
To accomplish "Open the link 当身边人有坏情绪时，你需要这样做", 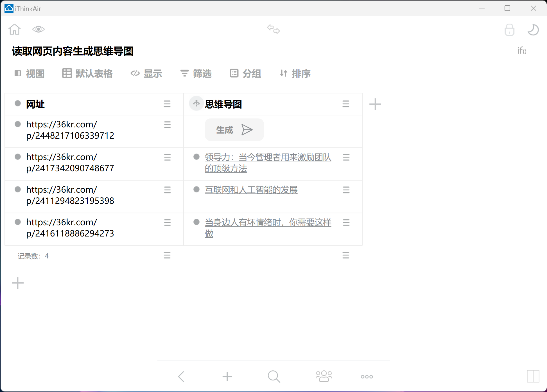I will [268, 228].
